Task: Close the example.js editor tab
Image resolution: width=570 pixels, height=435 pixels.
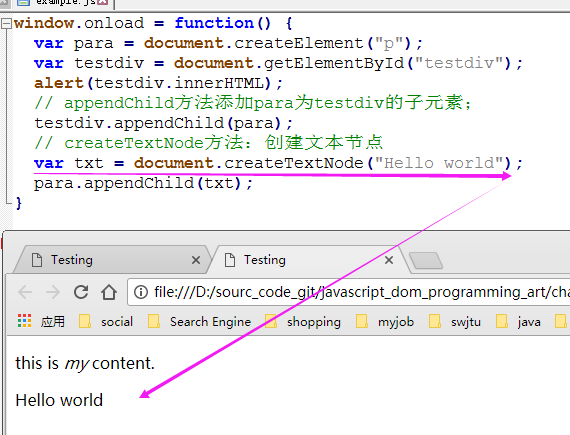Action: pyautogui.click(x=103, y=2)
